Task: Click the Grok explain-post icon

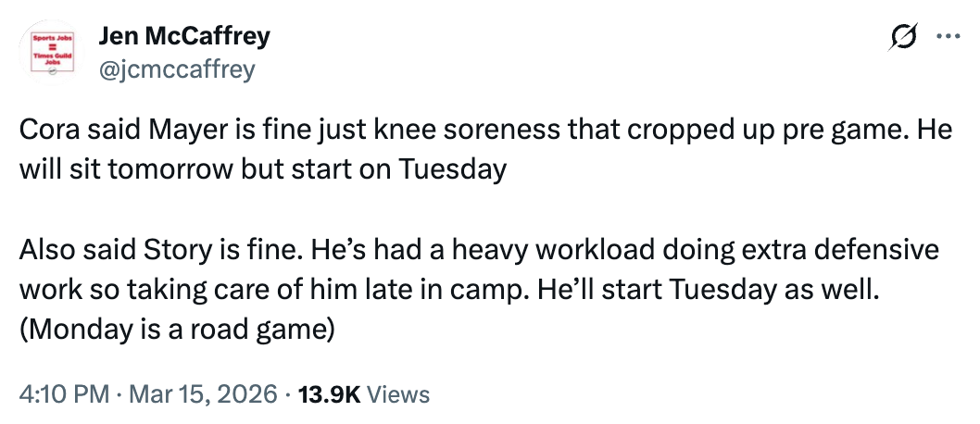Action: (x=903, y=38)
